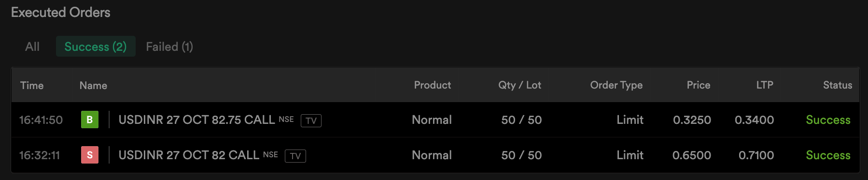Click the Status column header
The image size is (868, 180).
click(x=838, y=85)
